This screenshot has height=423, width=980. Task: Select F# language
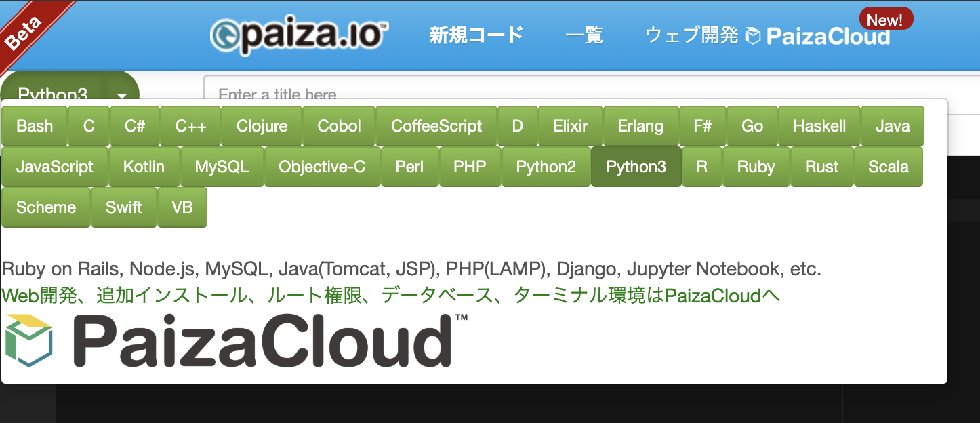702,126
